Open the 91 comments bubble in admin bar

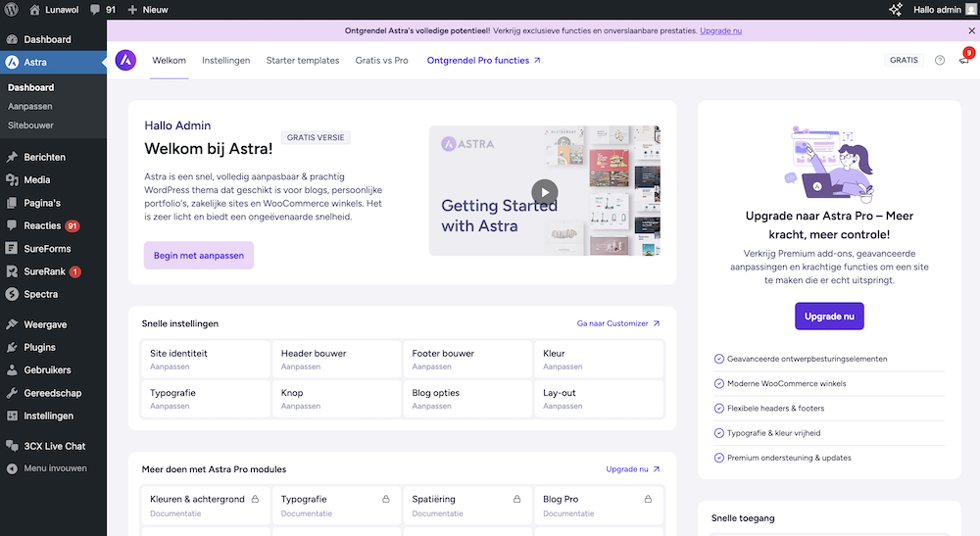(103, 10)
